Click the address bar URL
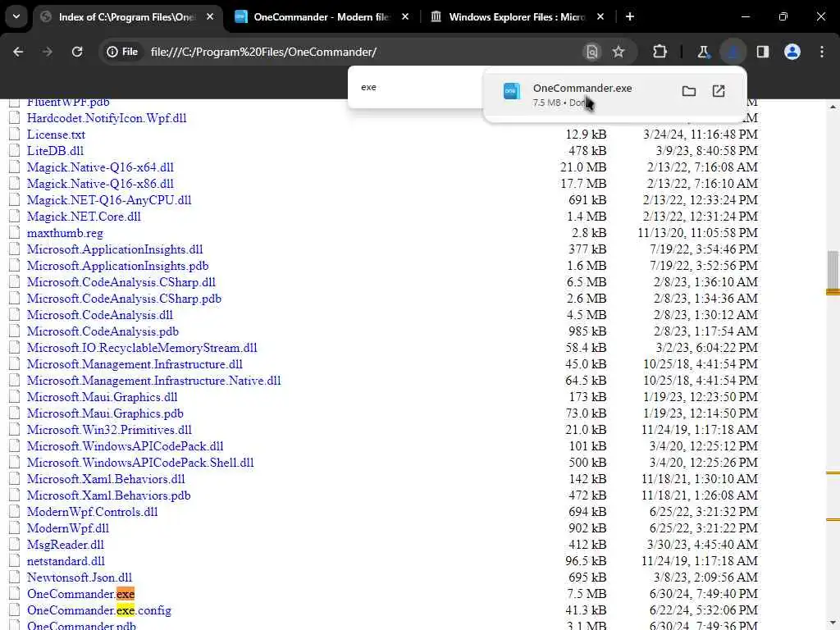 (263, 52)
